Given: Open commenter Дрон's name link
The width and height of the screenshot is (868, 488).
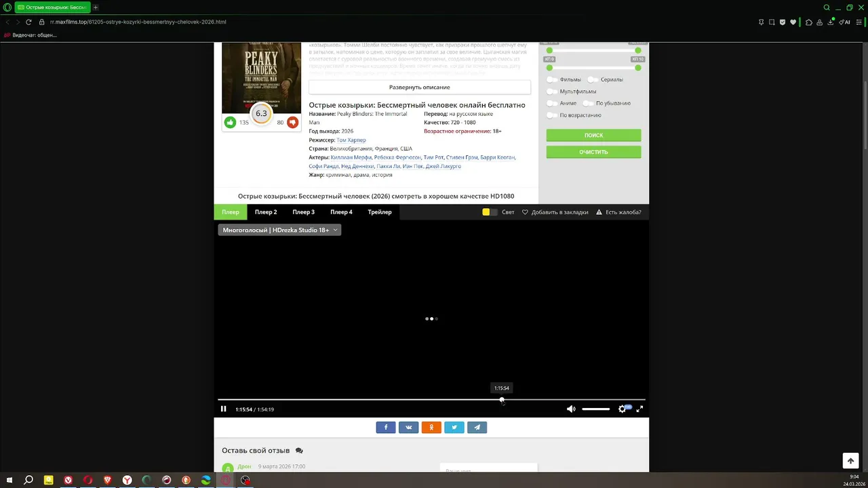Looking at the screenshot, I should [x=244, y=466].
